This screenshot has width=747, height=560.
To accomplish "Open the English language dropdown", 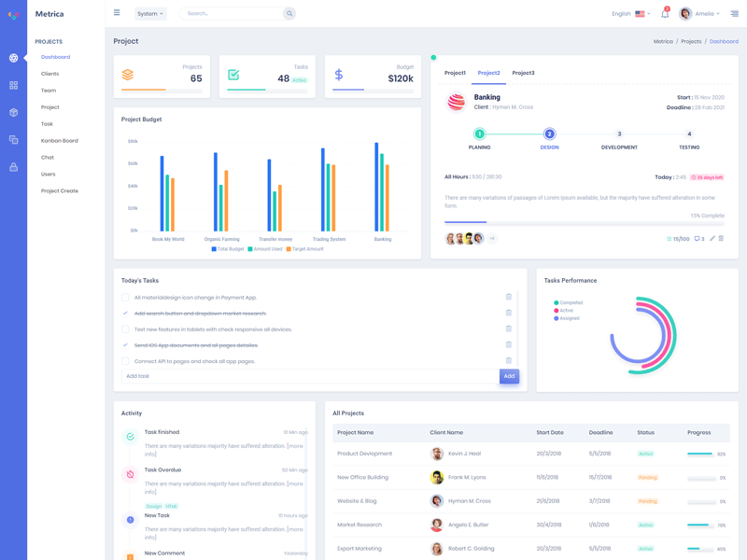I will pyautogui.click(x=631, y=14).
